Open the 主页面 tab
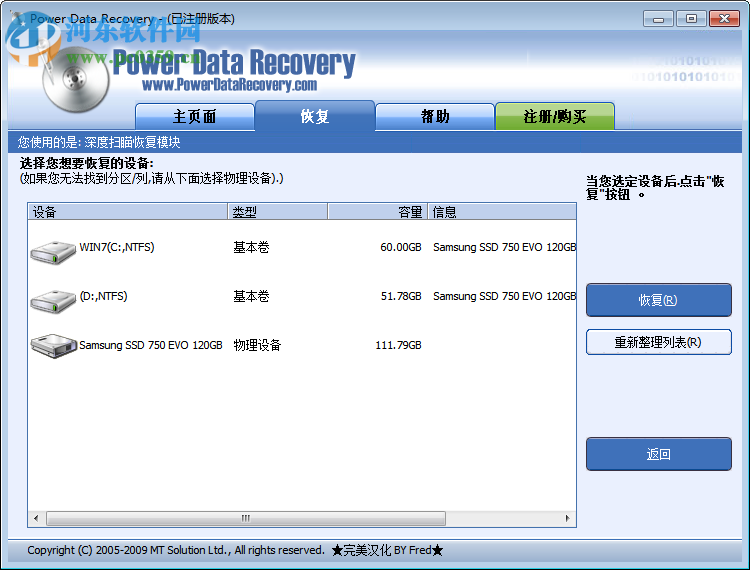The image size is (750, 570). click(x=195, y=116)
